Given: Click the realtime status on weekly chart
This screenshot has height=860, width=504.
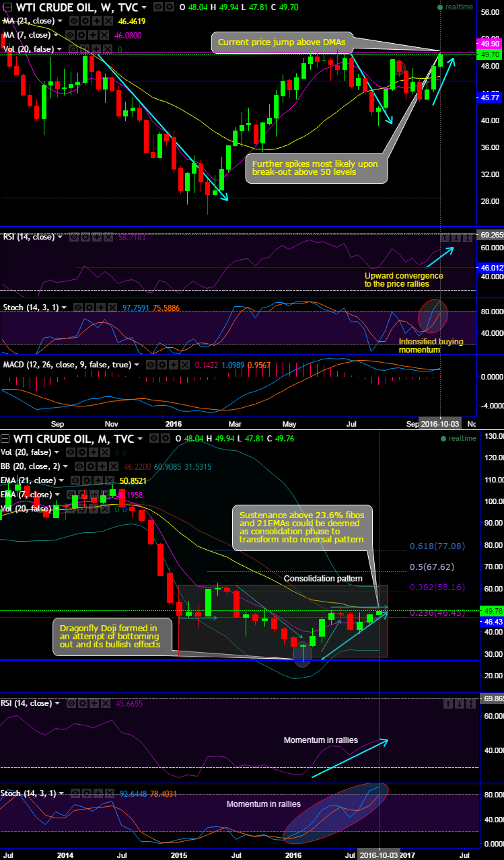Looking at the screenshot, I should coord(456,7).
